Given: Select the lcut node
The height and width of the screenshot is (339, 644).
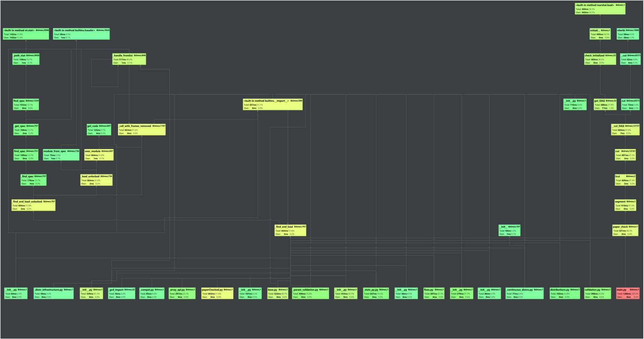Looking at the screenshot, I should pyautogui.click(x=625, y=180).
